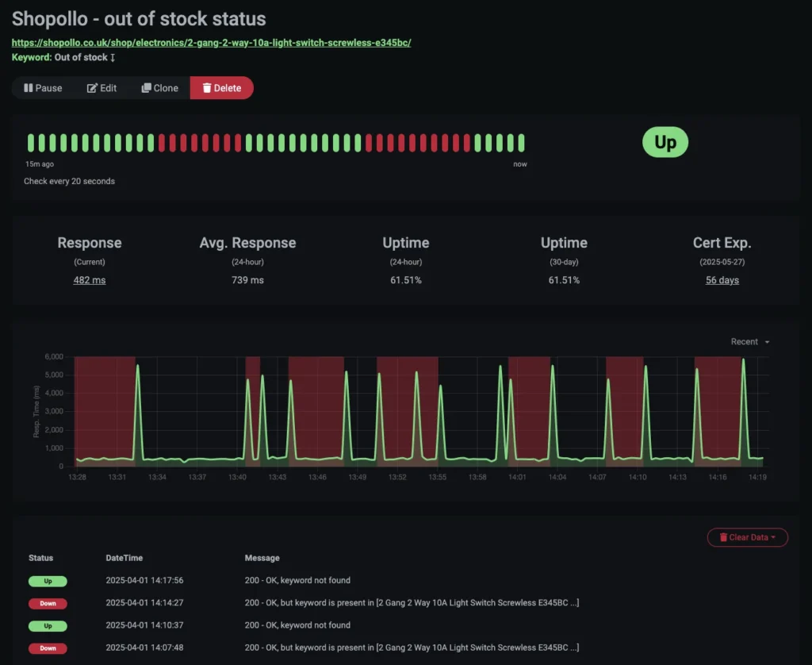Screen dimensions: 812x665
Task: Click the underlined 56 days cert expiry link
Action: coord(722,280)
